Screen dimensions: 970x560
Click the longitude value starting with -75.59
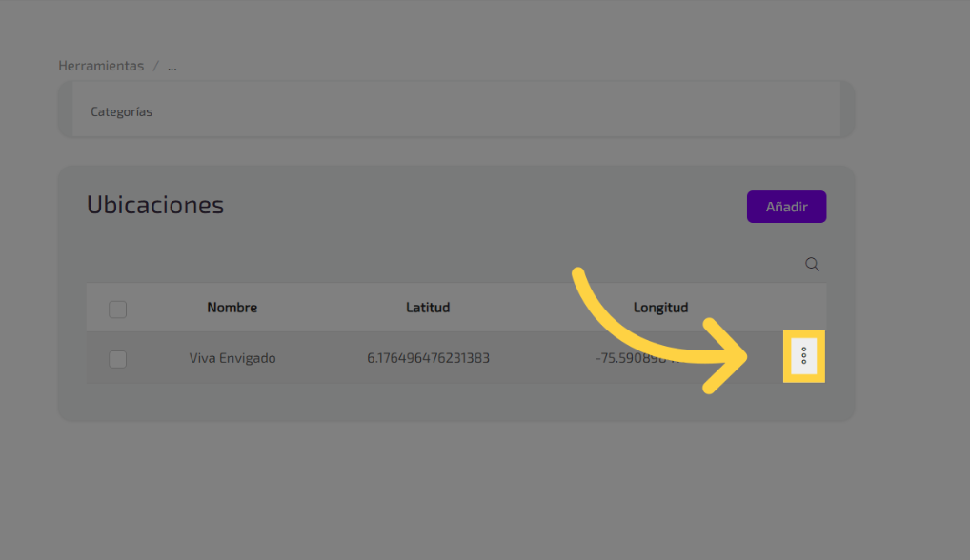click(x=619, y=359)
